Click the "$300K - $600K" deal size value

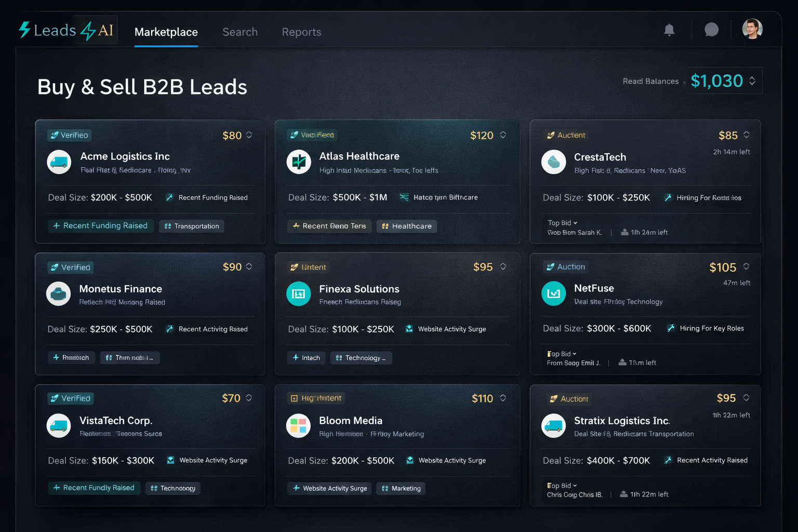[x=619, y=328]
